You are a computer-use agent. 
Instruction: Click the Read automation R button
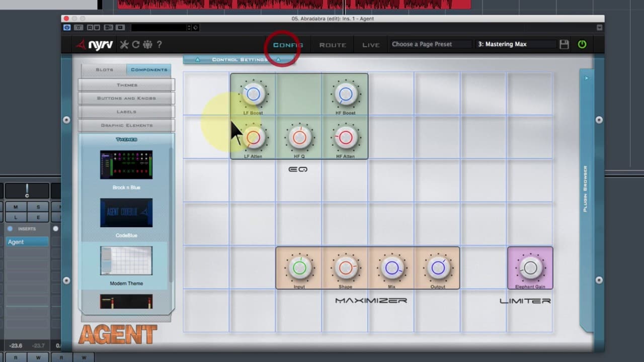tap(89, 28)
